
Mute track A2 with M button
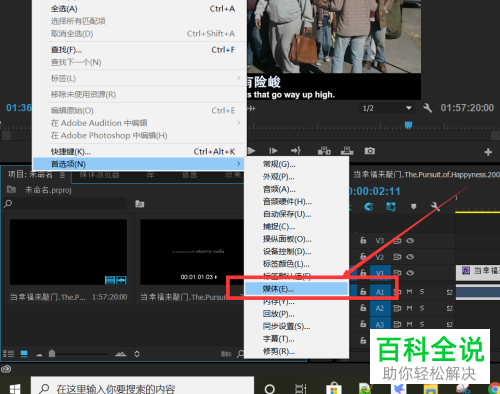click(x=410, y=308)
